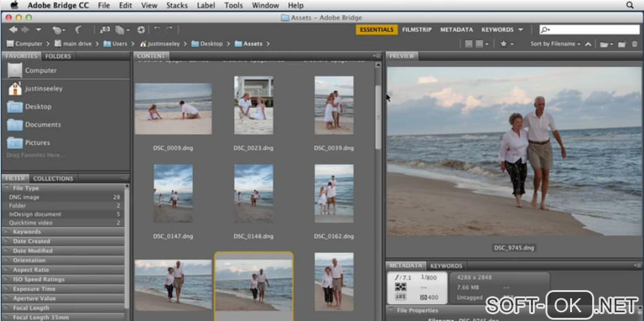Screen dimensions: 644x321
Task: Switch to the Filmstrip workspace
Action: pyautogui.click(x=416, y=30)
